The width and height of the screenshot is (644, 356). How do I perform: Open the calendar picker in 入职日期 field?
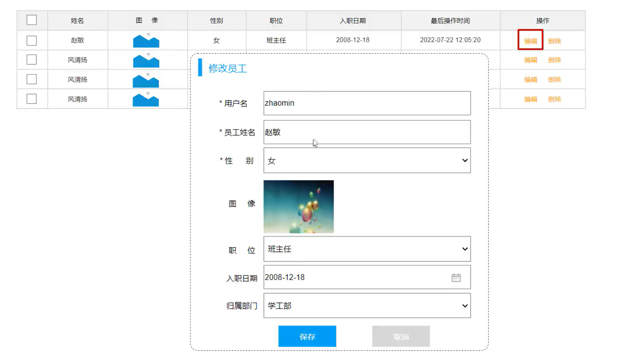tap(456, 278)
